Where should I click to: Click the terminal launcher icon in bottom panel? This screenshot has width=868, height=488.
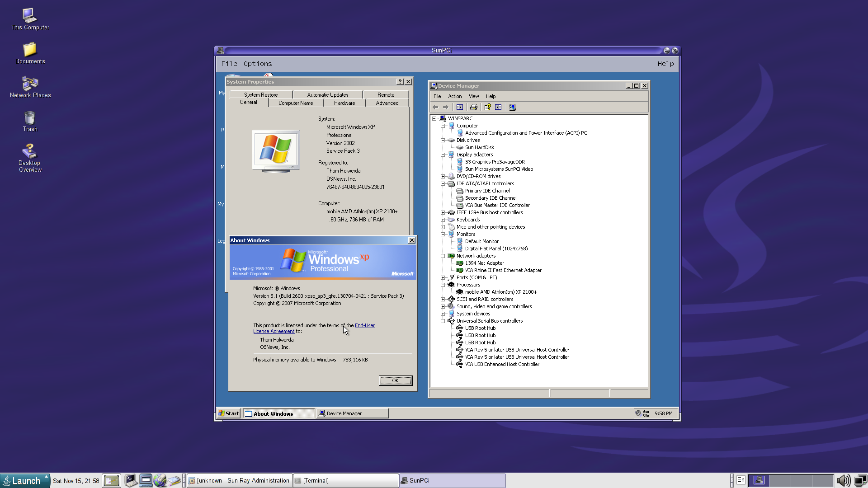coord(131,480)
